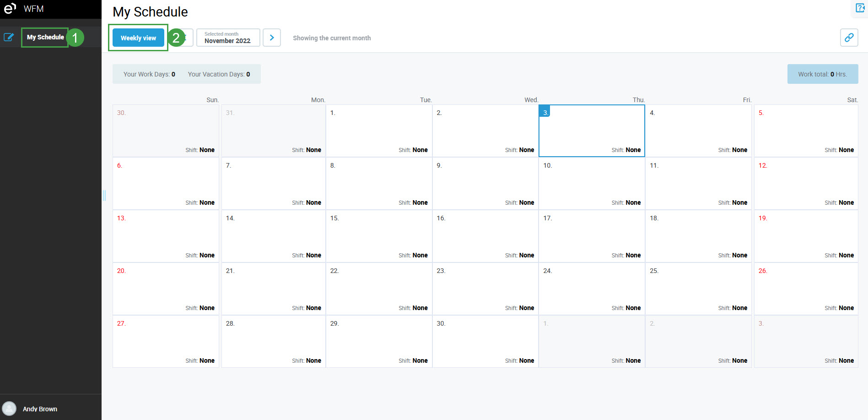868x420 pixels.
Task: Open the help icon in top-right corner
Action: pyautogui.click(x=860, y=8)
